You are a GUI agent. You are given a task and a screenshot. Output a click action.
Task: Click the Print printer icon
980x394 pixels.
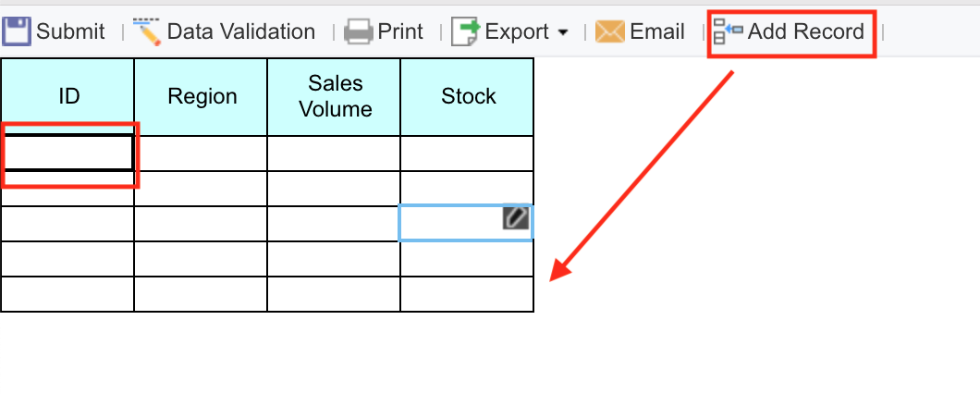[358, 32]
